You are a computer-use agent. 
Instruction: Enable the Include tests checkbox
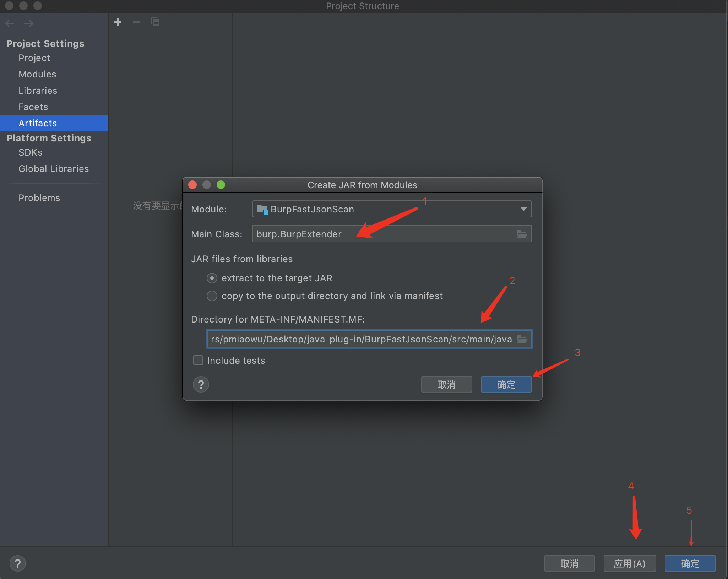198,361
